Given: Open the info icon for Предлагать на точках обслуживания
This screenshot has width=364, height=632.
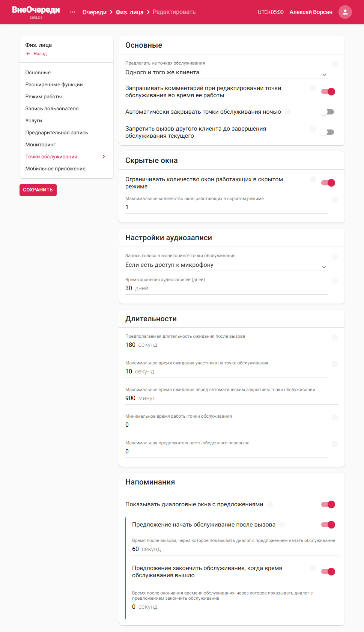Looking at the screenshot, I should coord(335,64).
